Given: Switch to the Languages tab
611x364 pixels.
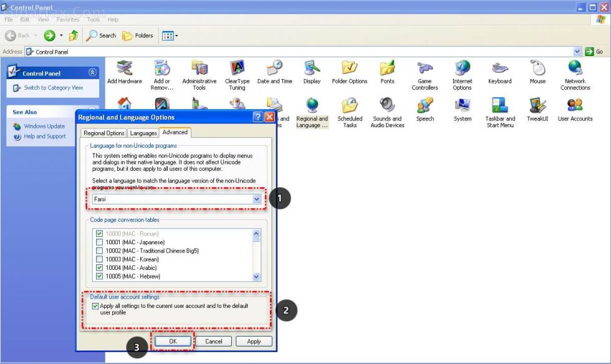Looking at the screenshot, I should pos(143,133).
